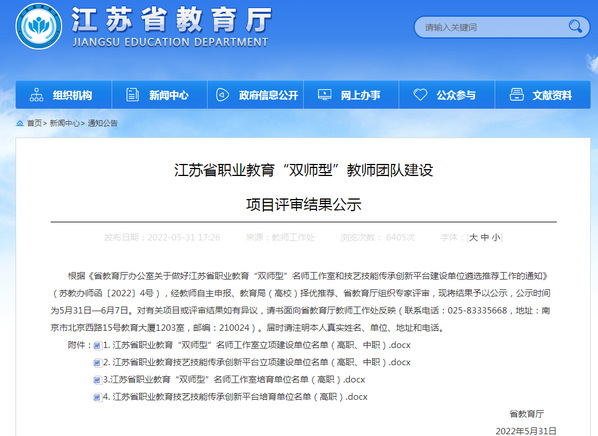Click the Jiangsu Education Department logo
598x436 pixels.
coord(39,27)
